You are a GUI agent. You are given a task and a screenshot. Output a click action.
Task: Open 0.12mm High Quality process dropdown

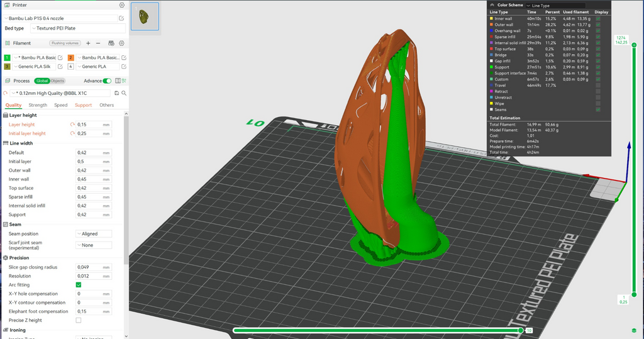(60, 93)
